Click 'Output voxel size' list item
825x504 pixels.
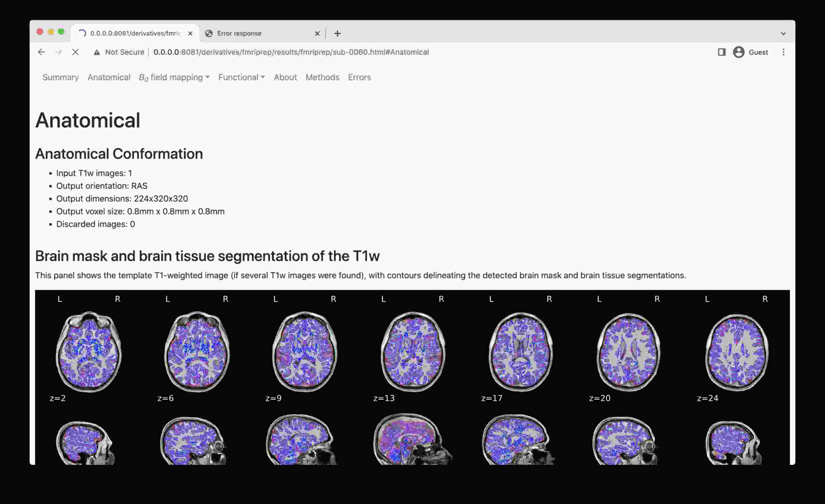coord(140,211)
